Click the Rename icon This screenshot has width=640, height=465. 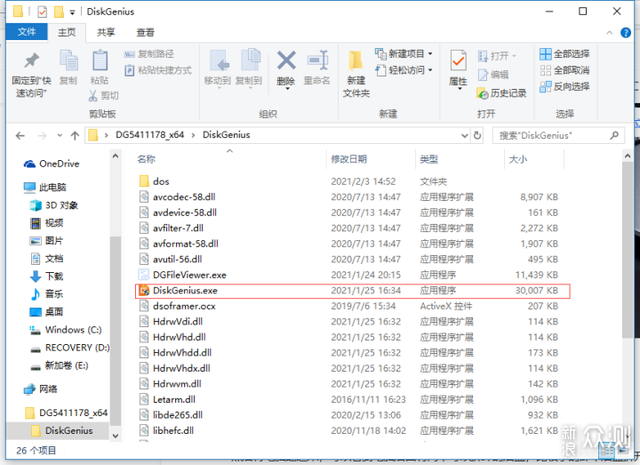coord(318,60)
